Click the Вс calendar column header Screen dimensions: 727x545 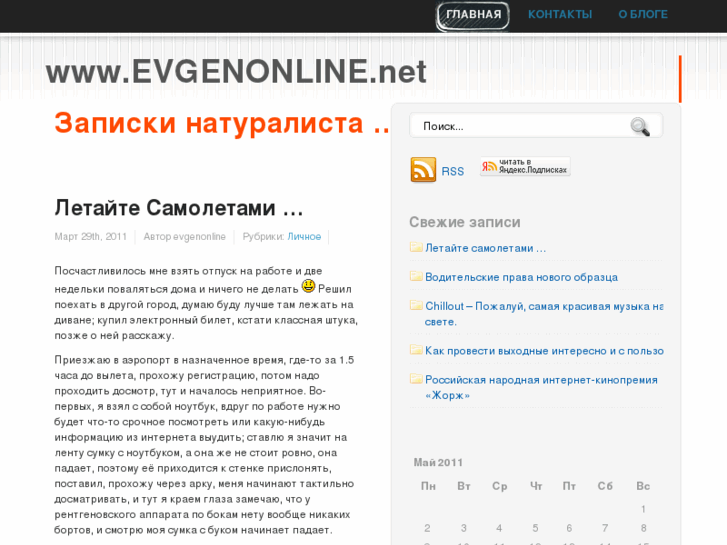(643, 486)
